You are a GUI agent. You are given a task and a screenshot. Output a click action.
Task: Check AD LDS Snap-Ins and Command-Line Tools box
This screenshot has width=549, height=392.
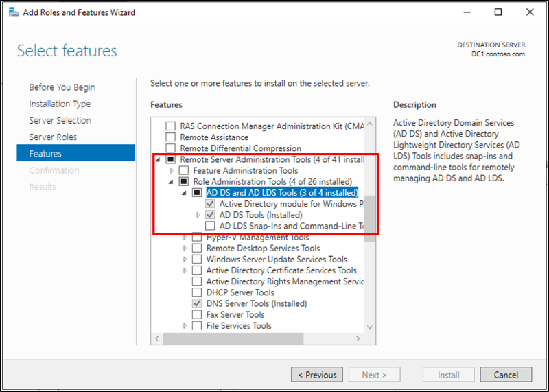tap(210, 226)
